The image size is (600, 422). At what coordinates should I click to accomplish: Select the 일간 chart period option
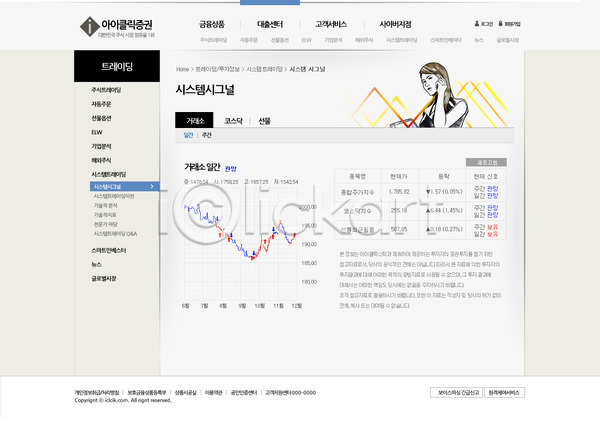click(x=188, y=135)
